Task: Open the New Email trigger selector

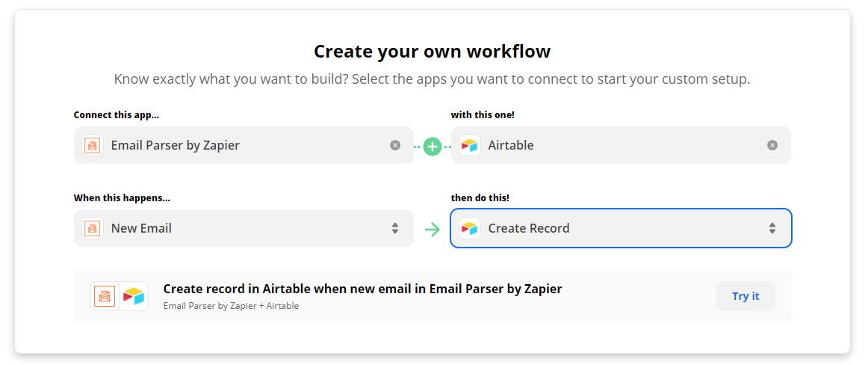Action: pyautogui.click(x=244, y=228)
